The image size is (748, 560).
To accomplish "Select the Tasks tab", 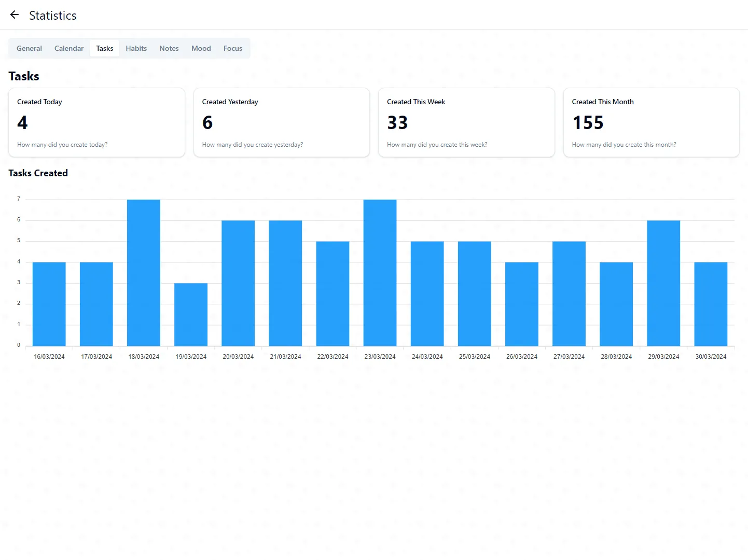I will (x=104, y=48).
